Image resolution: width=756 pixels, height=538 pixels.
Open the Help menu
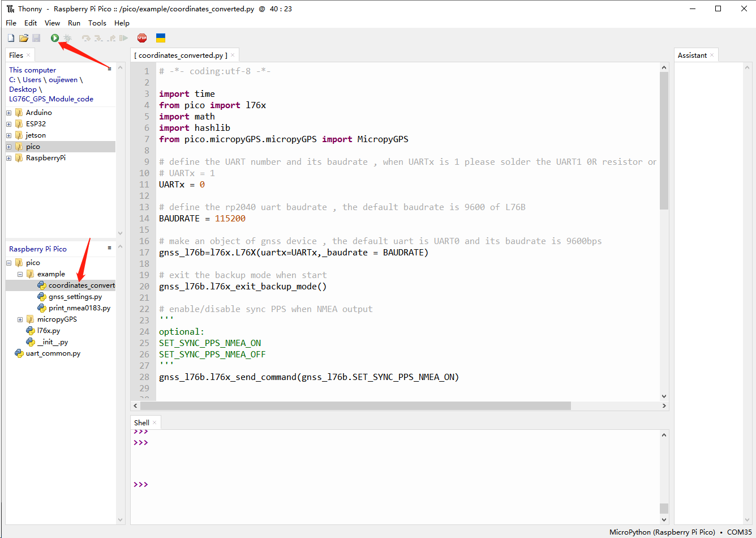(x=122, y=23)
